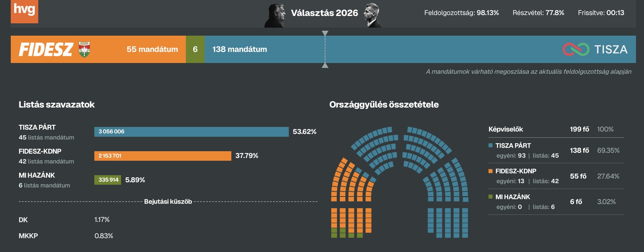Image resolution: width=644 pixels, height=252 pixels.
Task: Click the Fidesz-KDNP coat of arms icon
Action: [x=84, y=49]
